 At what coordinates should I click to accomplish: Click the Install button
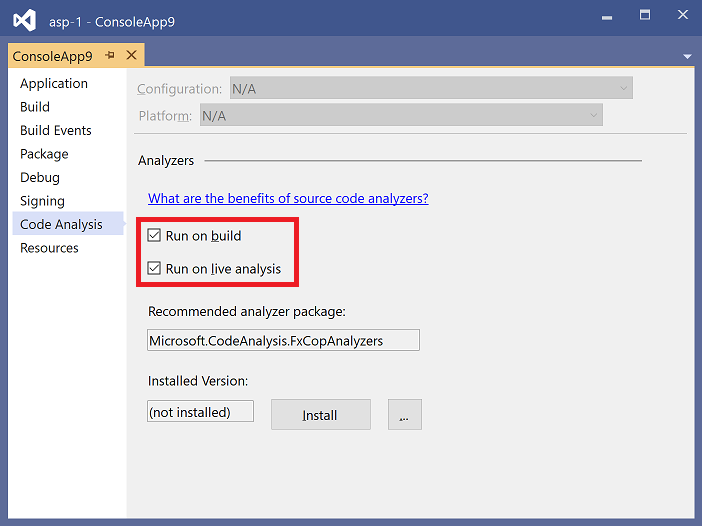tap(321, 415)
